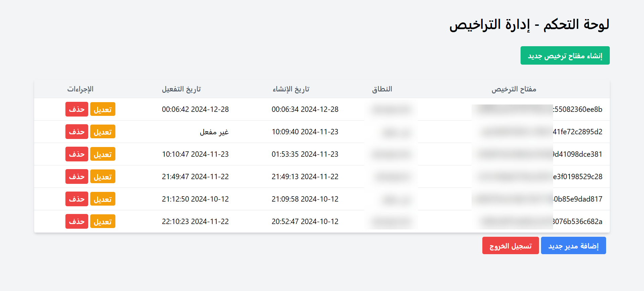Delete license key ending in 0b85e9dad817
644x291 pixels.
(x=77, y=199)
